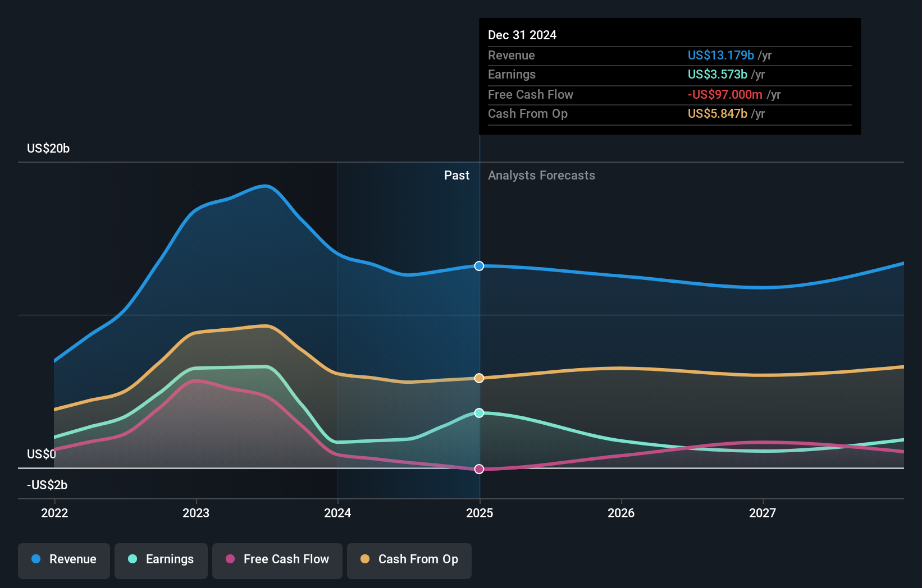Click the US$3.573b earnings value in tooltip
Viewport: 922px width, 588px height.
click(x=718, y=74)
